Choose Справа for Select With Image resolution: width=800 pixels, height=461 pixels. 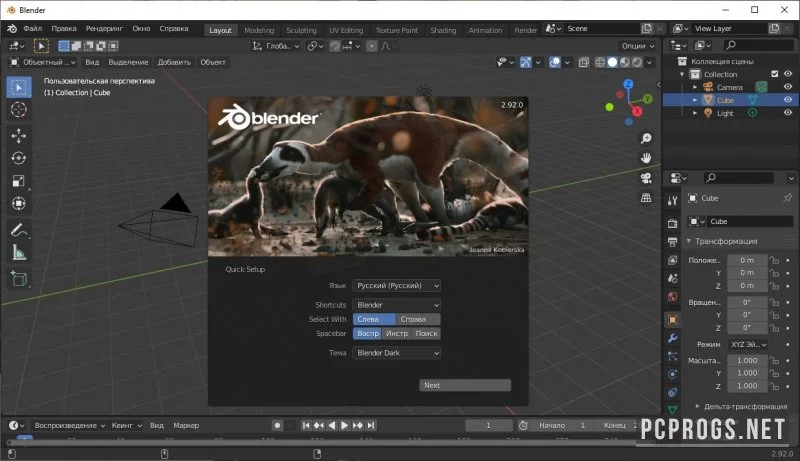418,319
